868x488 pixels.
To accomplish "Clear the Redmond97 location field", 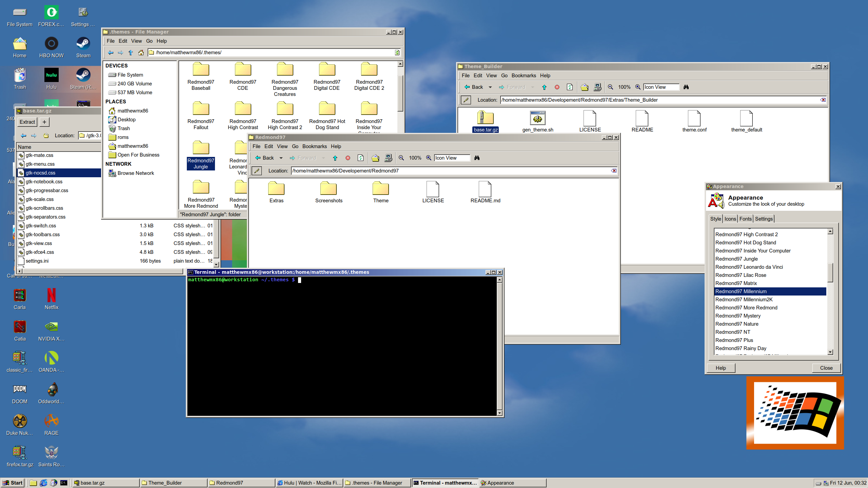I will (614, 171).
